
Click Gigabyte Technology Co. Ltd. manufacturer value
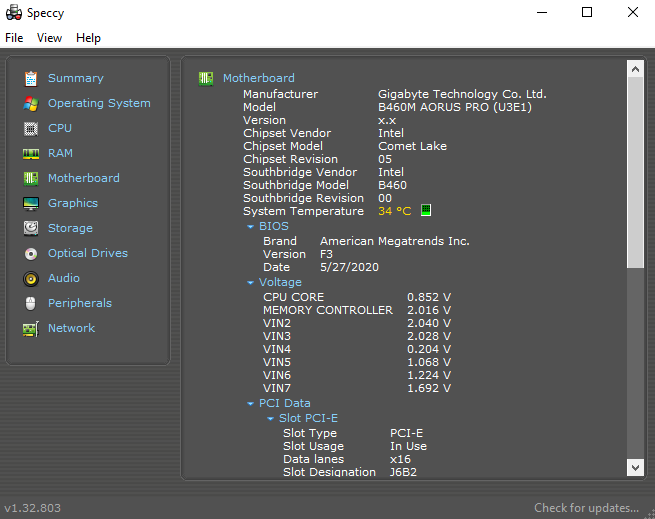coord(462,94)
